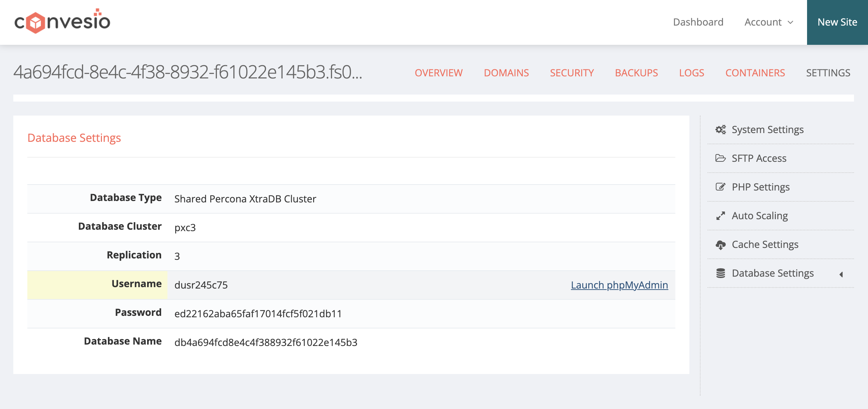The height and width of the screenshot is (409, 868).
Task: Open the Logs tab
Action: [x=691, y=73]
